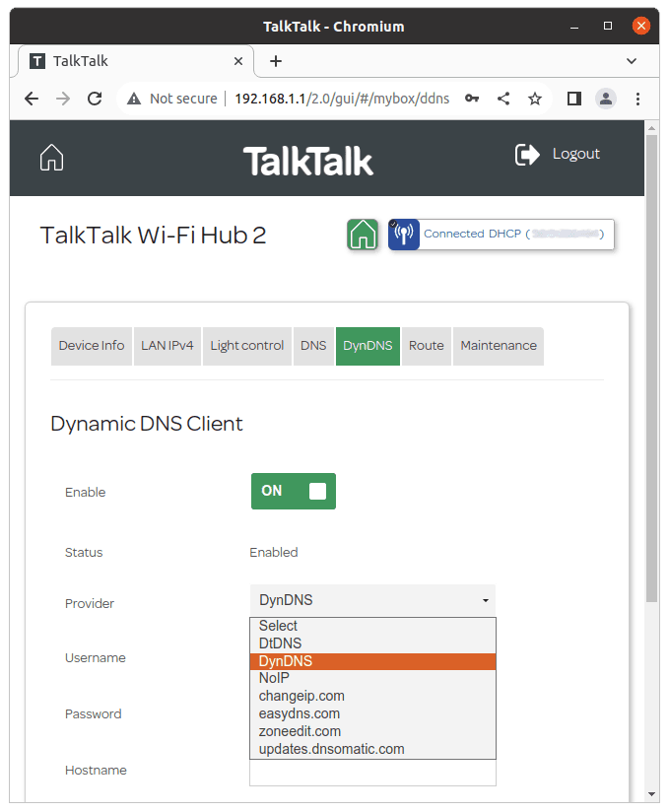The height and width of the screenshot is (812, 669).
Task: Click the Enabled status text
Action: [273, 553]
